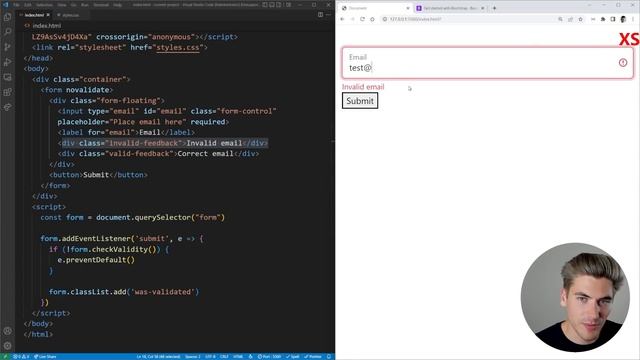The image size is (640, 360).
Task: Click the zoom magnifier icon in address bar
Action: click(x=560, y=19)
